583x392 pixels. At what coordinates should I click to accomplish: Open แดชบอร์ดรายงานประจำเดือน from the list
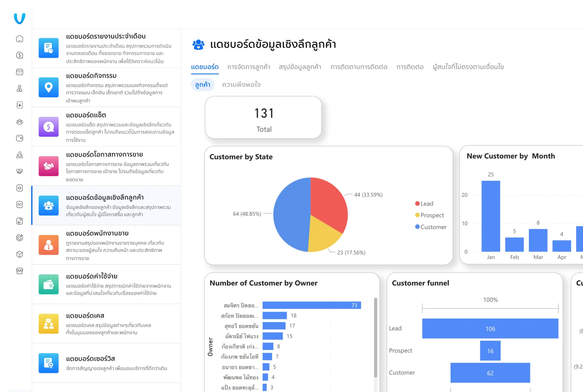(x=106, y=48)
